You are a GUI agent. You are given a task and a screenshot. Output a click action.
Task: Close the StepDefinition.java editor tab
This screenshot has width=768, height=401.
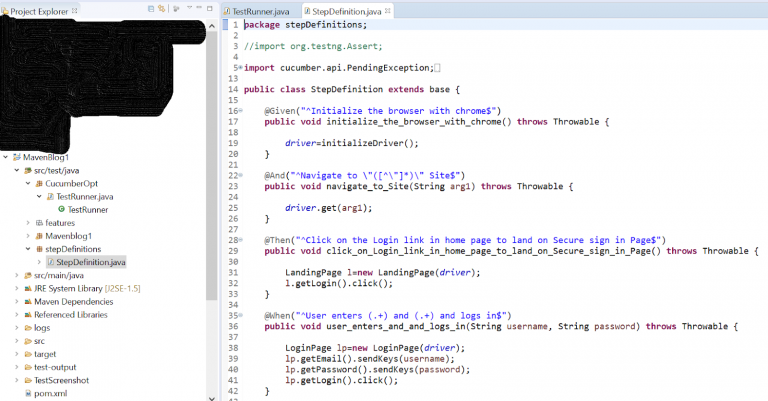tap(387, 11)
